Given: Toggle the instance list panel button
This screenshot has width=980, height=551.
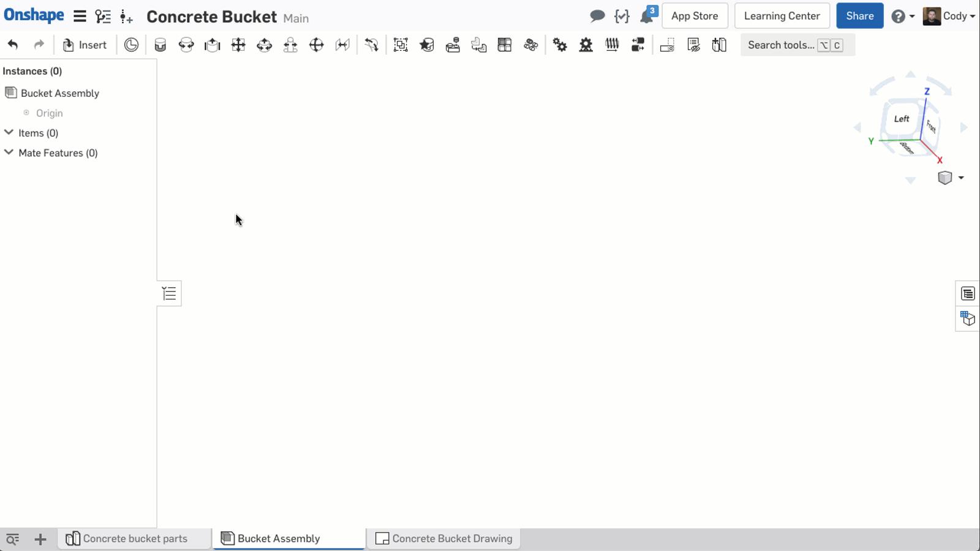Looking at the screenshot, I should (x=169, y=294).
